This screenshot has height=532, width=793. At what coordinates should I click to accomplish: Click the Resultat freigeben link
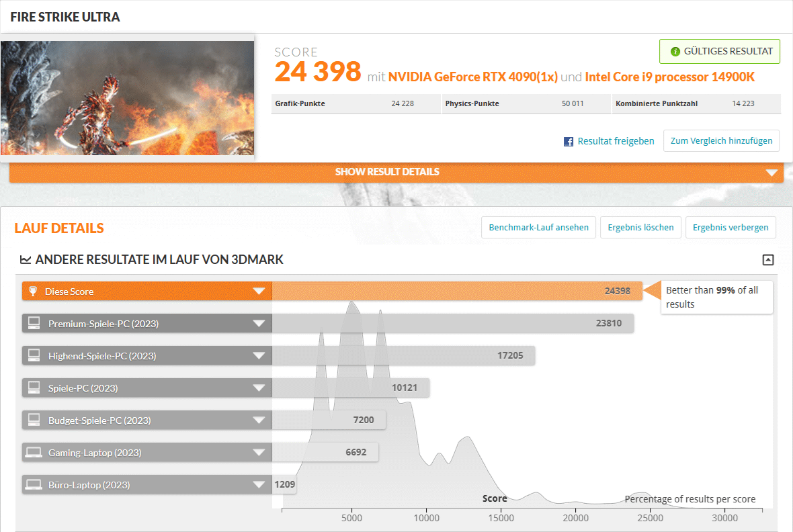(616, 142)
